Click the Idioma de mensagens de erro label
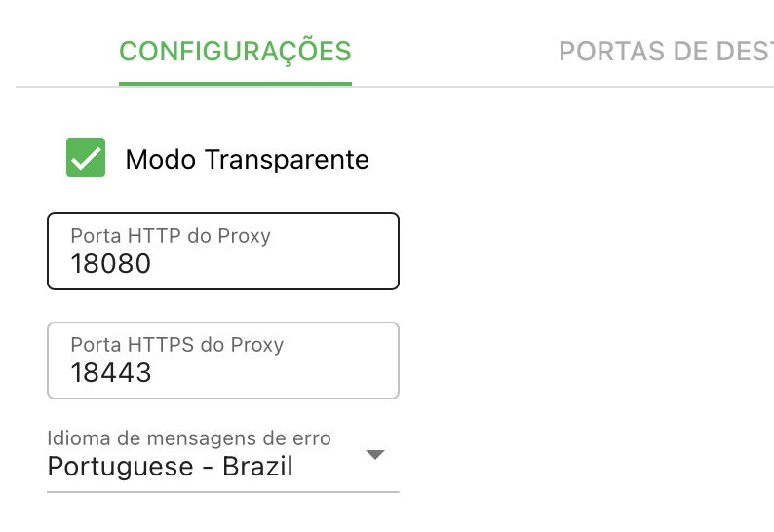This screenshot has width=774, height=532. tap(189, 438)
